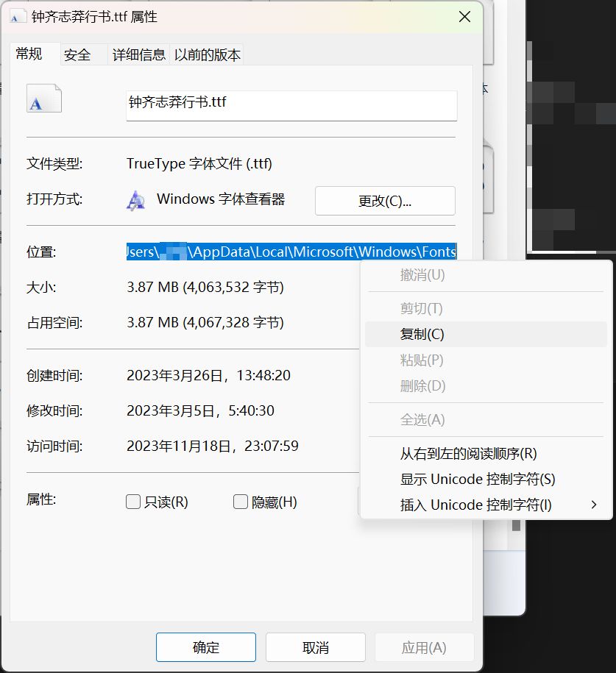Select 显示 Unicode 控制字符(S) option
This screenshot has height=673, width=616.
[x=477, y=479]
